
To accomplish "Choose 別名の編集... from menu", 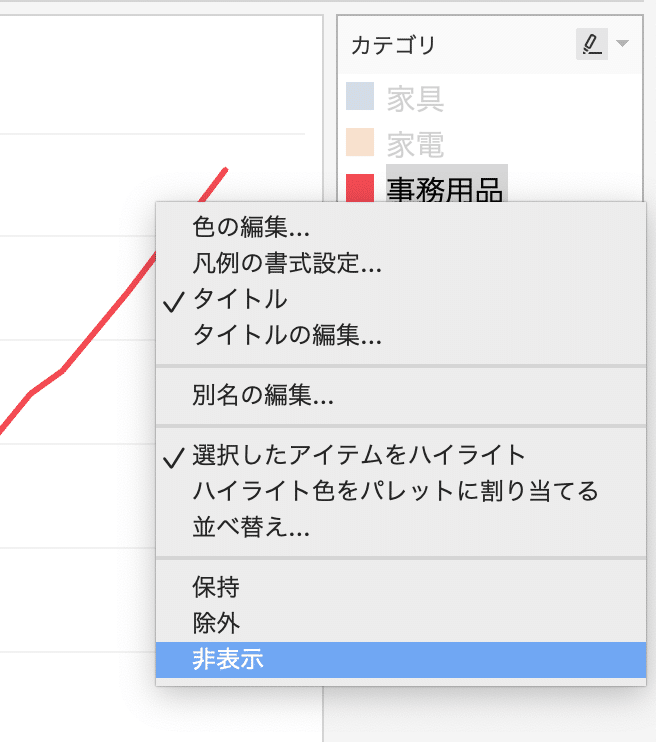I will 401,395.
